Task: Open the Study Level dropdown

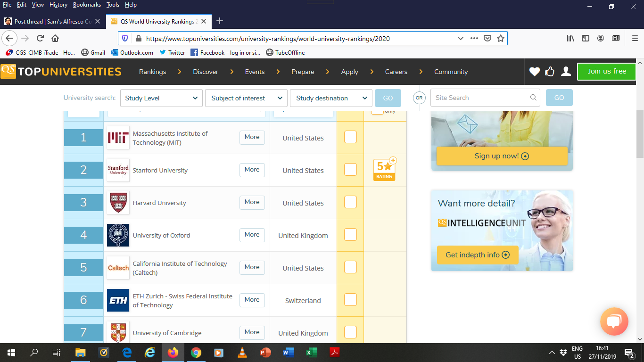Action: coord(161,98)
